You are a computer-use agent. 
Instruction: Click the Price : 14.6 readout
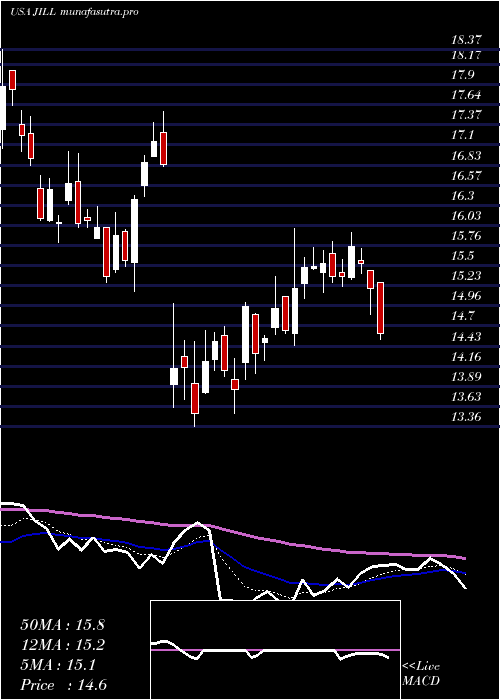coord(63,685)
